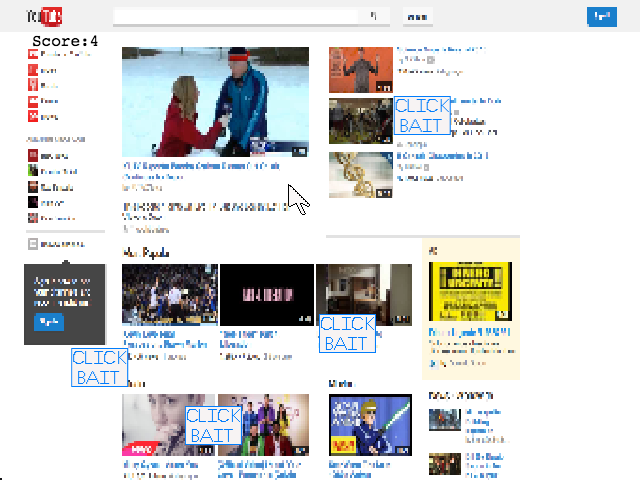Open the gold DNA helix thumbnail
640x480 pixels.
(361, 175)
